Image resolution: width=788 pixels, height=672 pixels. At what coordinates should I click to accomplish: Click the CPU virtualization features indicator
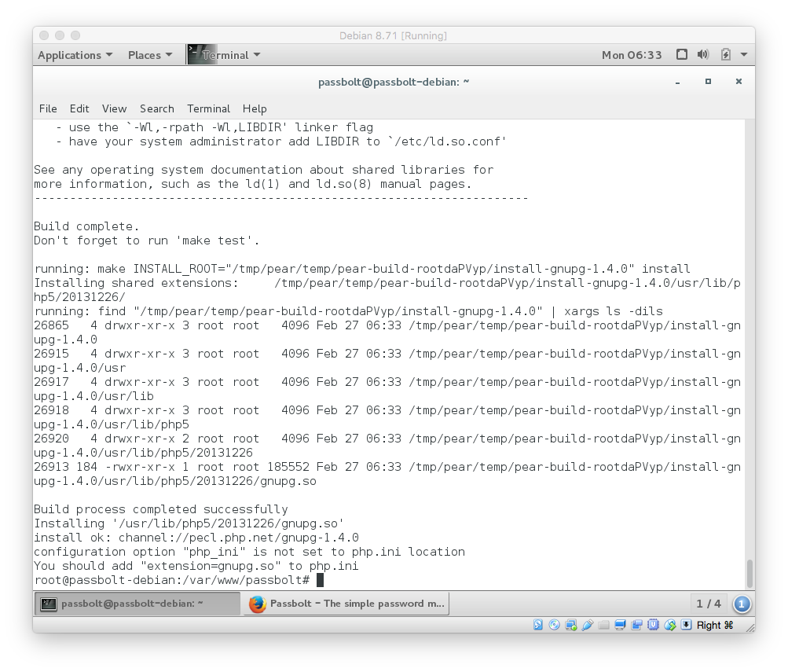pyautogui.click(x=653, y=625)
